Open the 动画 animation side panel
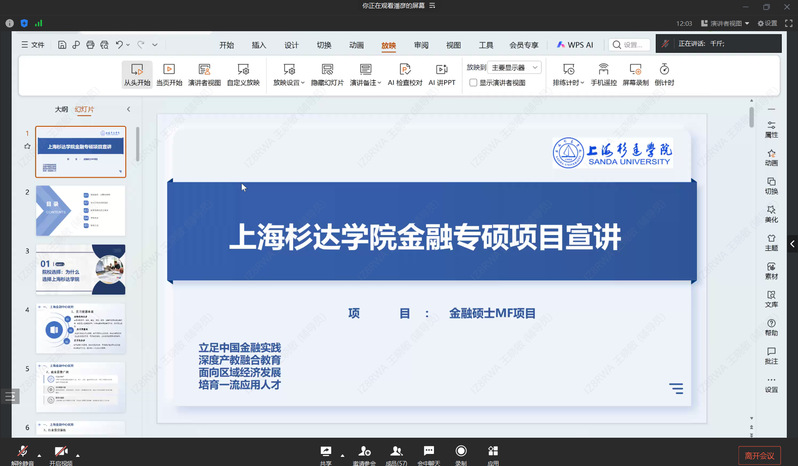798x466 pixels. click(x=772, y=158)
